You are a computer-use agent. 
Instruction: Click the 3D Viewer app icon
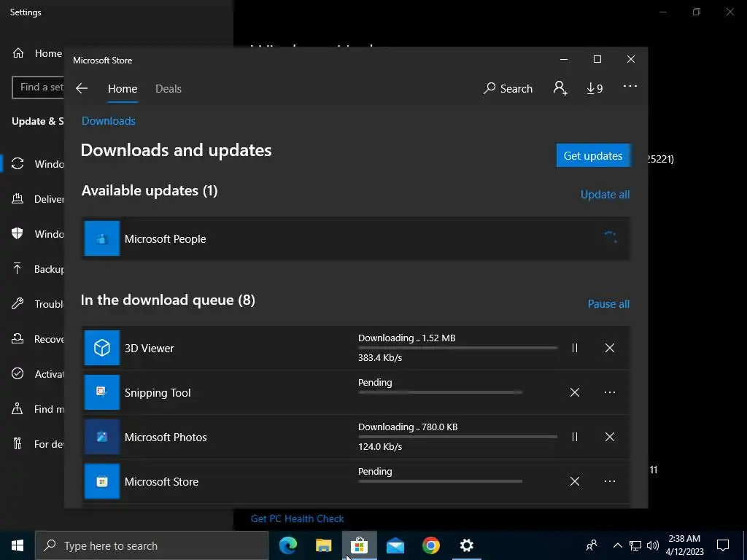point(102,348)
